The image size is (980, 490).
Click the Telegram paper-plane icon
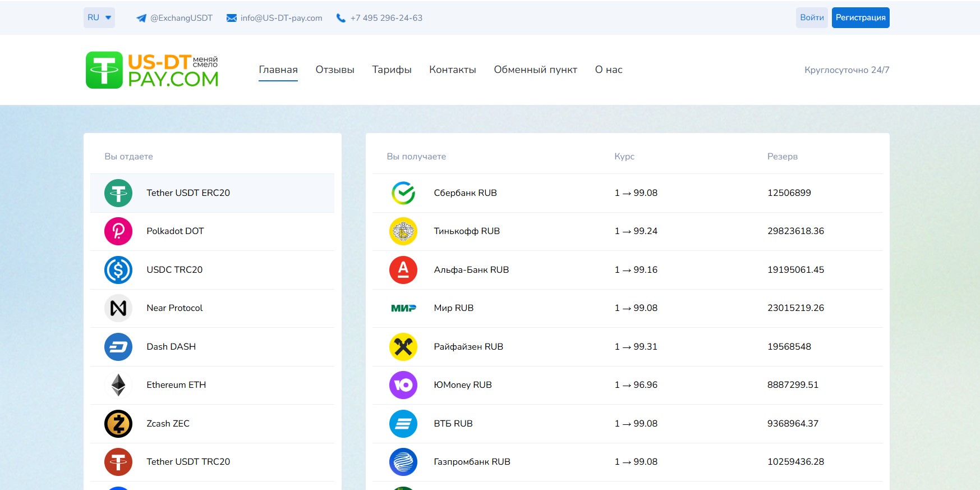pyautogui.click(x=141, y=18)
